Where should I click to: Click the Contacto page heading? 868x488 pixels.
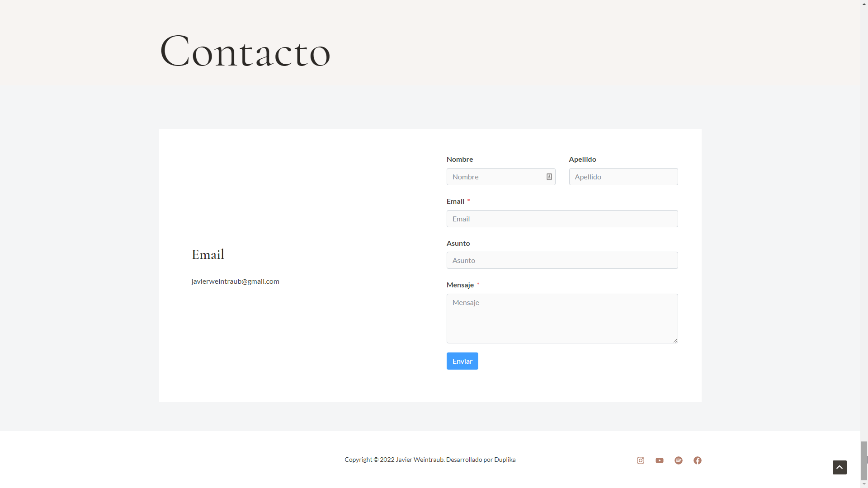[245, 51]
